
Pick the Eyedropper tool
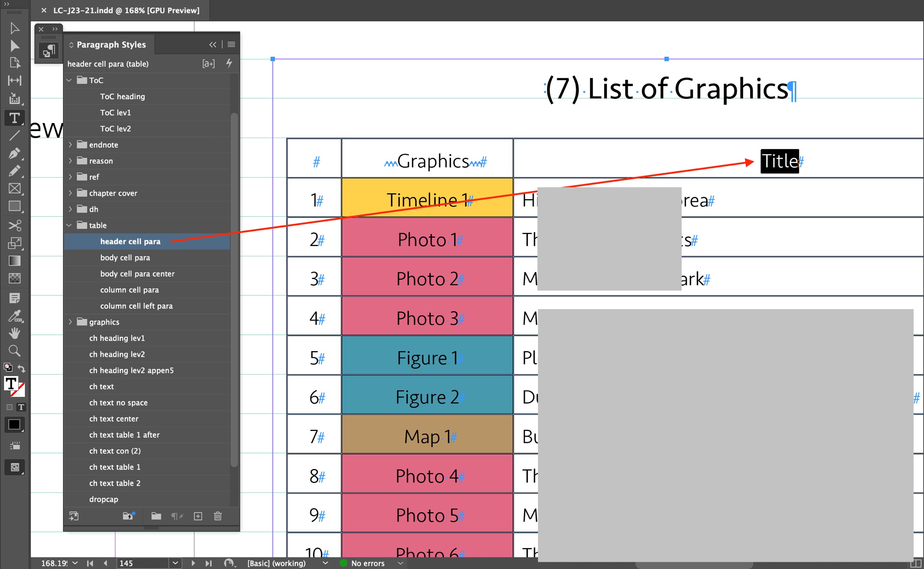tap(15, 316)
